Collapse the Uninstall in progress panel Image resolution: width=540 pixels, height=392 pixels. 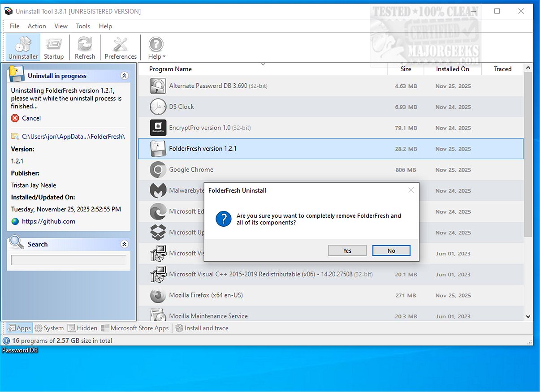tap(125, 76)
